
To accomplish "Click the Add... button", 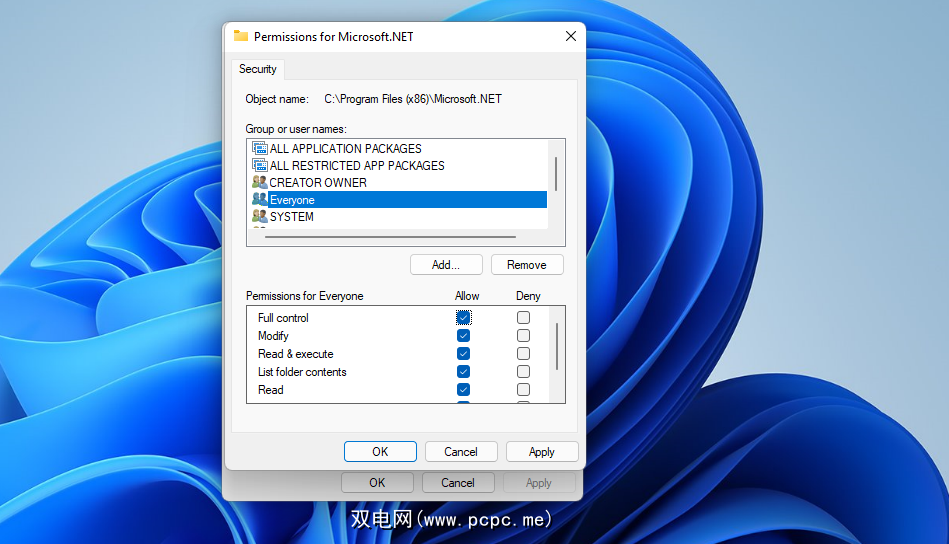I will [446, 264].
